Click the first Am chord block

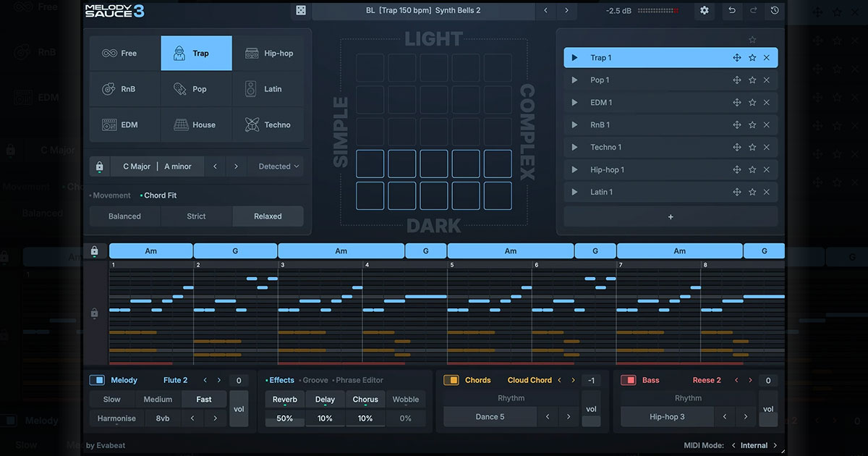150,251
